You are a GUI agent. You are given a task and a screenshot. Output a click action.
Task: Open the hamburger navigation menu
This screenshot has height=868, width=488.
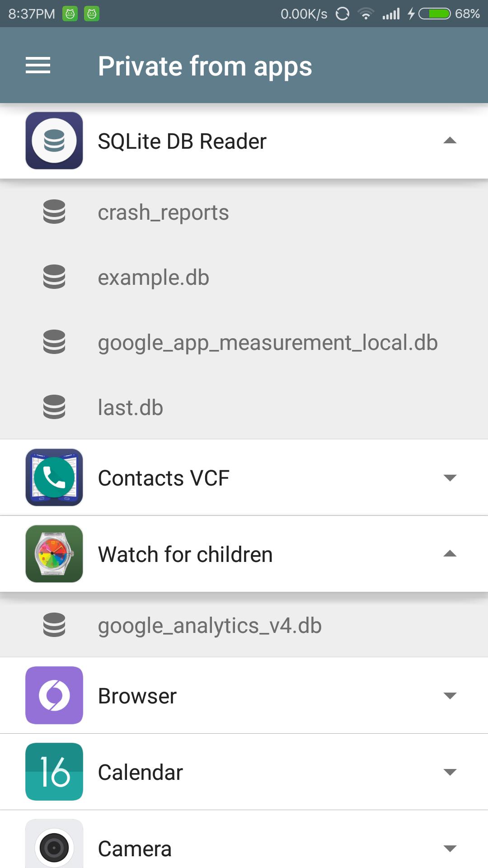pos(38,66)
